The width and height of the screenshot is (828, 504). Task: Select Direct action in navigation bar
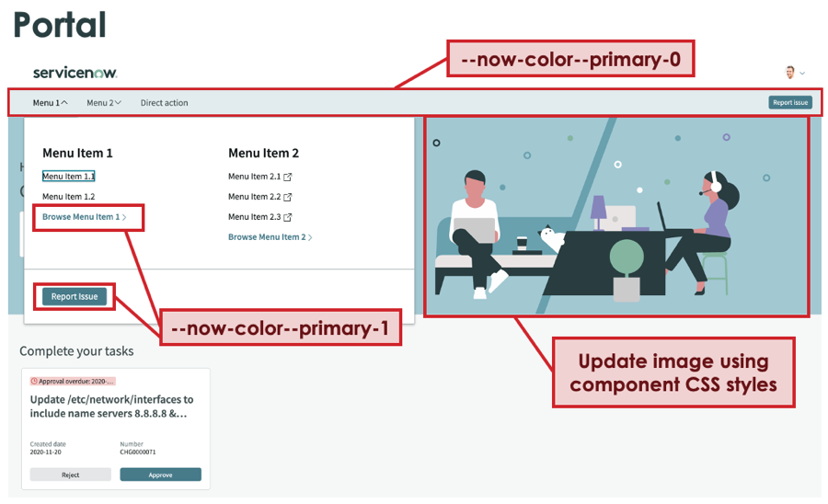click(x=165, y=103)
